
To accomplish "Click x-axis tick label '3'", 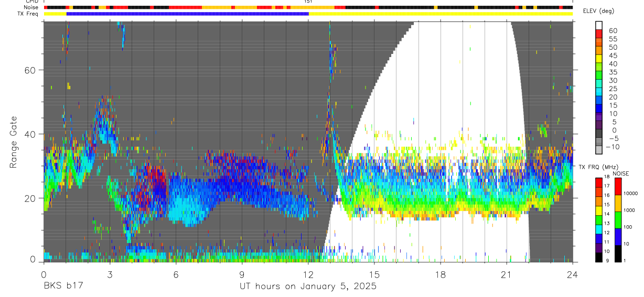I will [x=109, y=274].
